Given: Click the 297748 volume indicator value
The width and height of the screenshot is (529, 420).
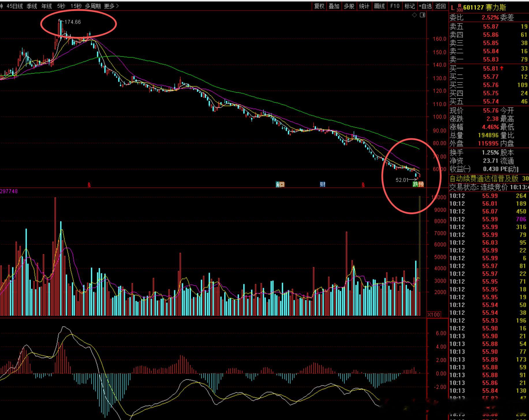Looking at the screenshot, I should (9, 191).
